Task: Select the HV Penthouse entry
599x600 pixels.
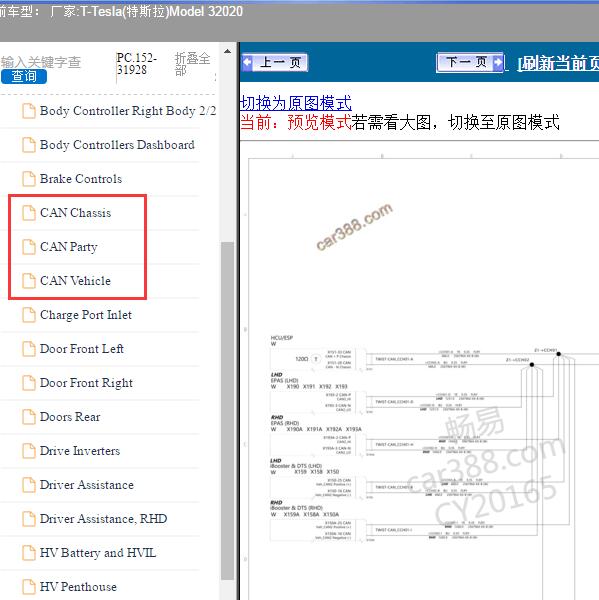Action: (78, 587)
